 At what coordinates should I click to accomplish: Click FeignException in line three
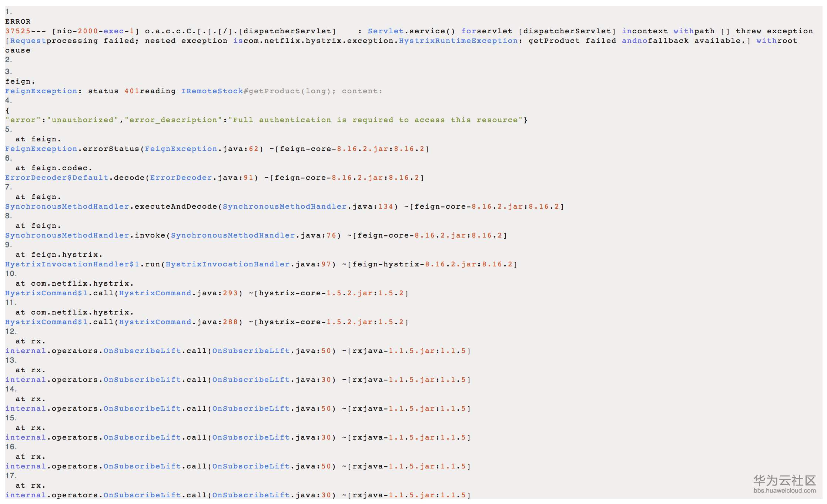41,91
